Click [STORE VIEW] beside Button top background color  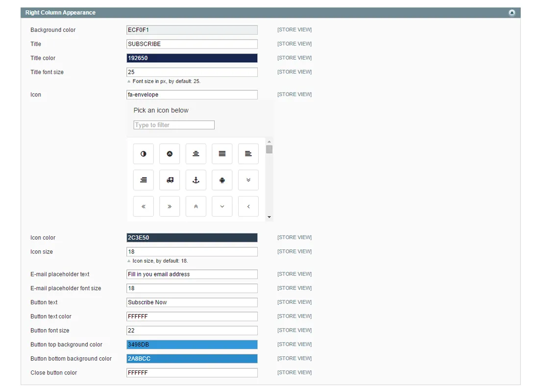(294, 344)
